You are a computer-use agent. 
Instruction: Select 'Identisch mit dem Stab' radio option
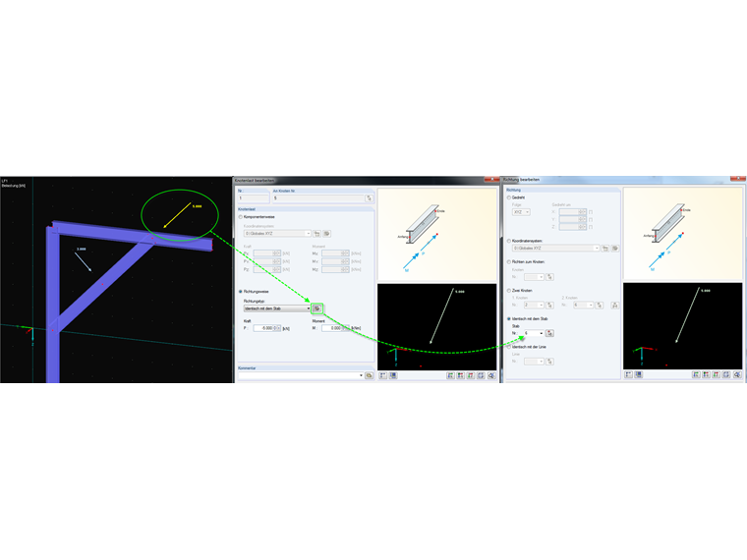(509, 318)
